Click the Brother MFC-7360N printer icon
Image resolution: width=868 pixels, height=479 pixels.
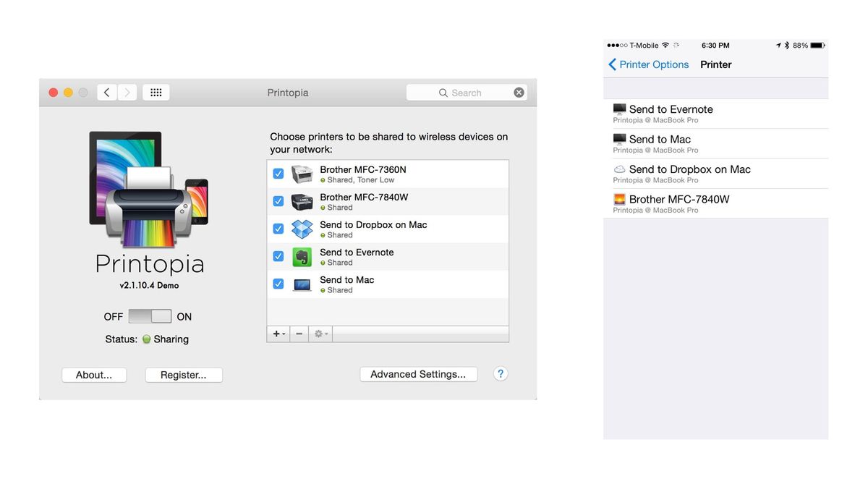pyautogui.click(x=302, y=174)
